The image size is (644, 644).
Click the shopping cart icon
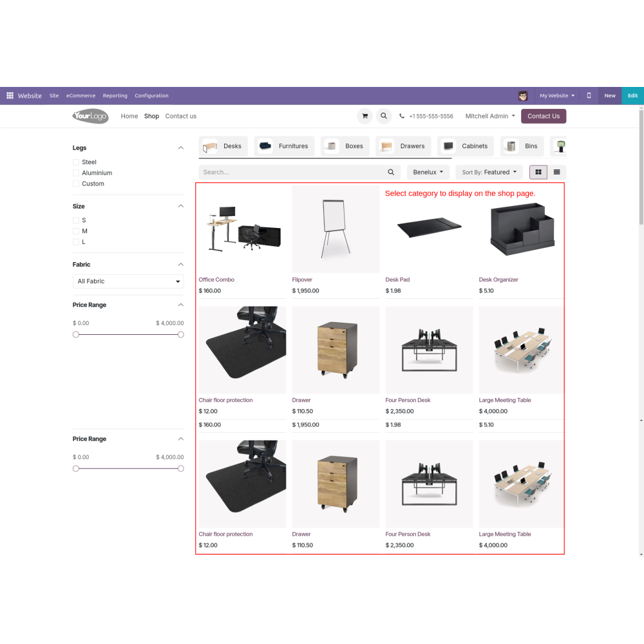point(365,116)
